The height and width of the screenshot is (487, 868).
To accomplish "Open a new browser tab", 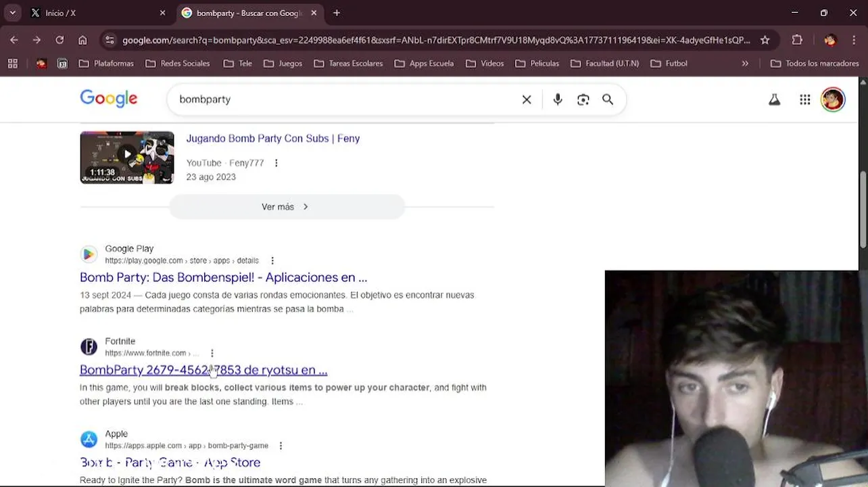I will tap(337, 13).
